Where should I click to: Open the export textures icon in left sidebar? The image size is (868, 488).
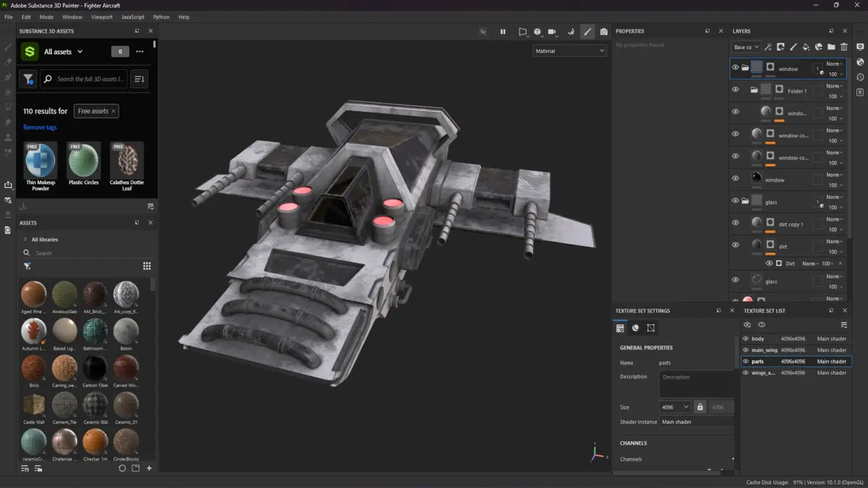tap(9, 185)
